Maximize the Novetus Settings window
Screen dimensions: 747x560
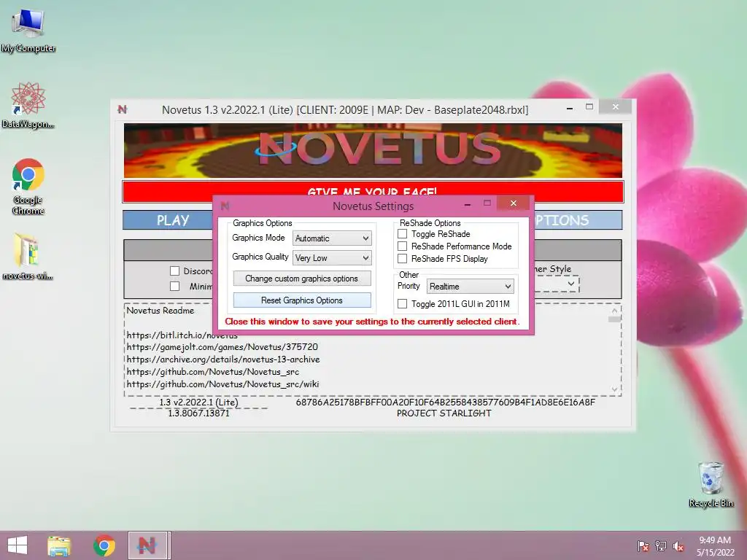coord(487,203)
